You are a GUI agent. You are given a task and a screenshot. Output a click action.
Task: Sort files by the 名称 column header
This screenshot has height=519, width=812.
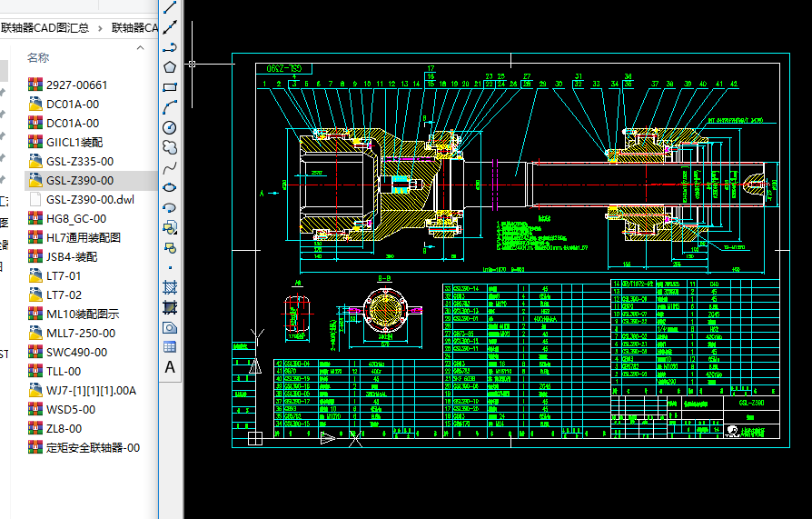[38, 57]
